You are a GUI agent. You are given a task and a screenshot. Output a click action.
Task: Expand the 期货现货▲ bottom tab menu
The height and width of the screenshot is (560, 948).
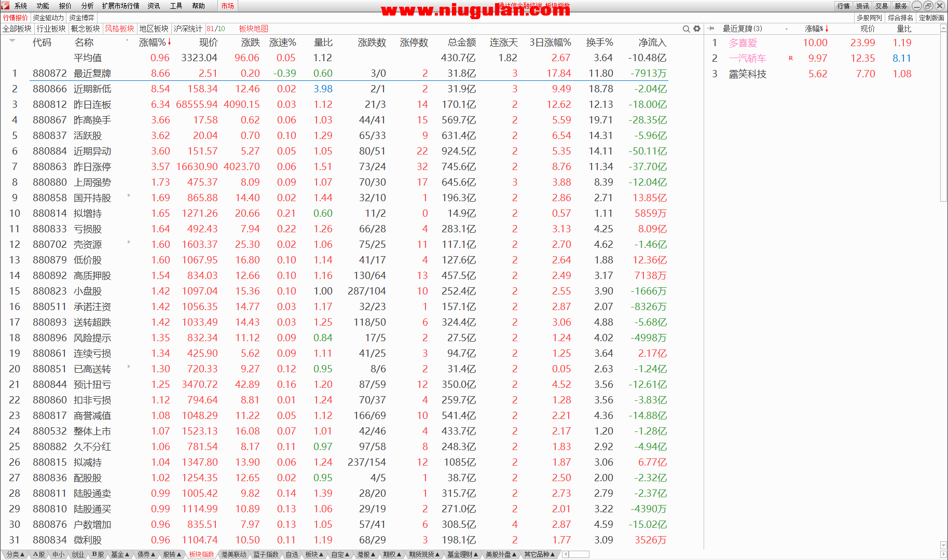tap(424, 554)
